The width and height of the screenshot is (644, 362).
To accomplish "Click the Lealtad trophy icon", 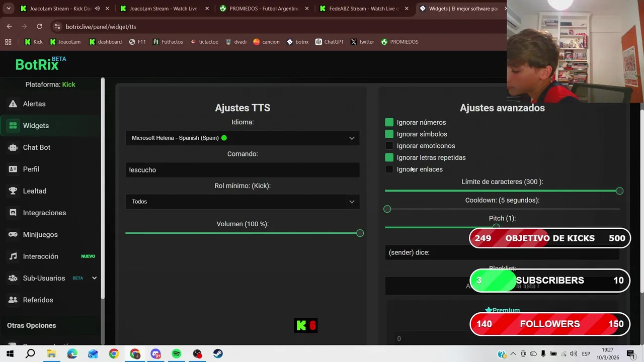I will coord(13,191).
